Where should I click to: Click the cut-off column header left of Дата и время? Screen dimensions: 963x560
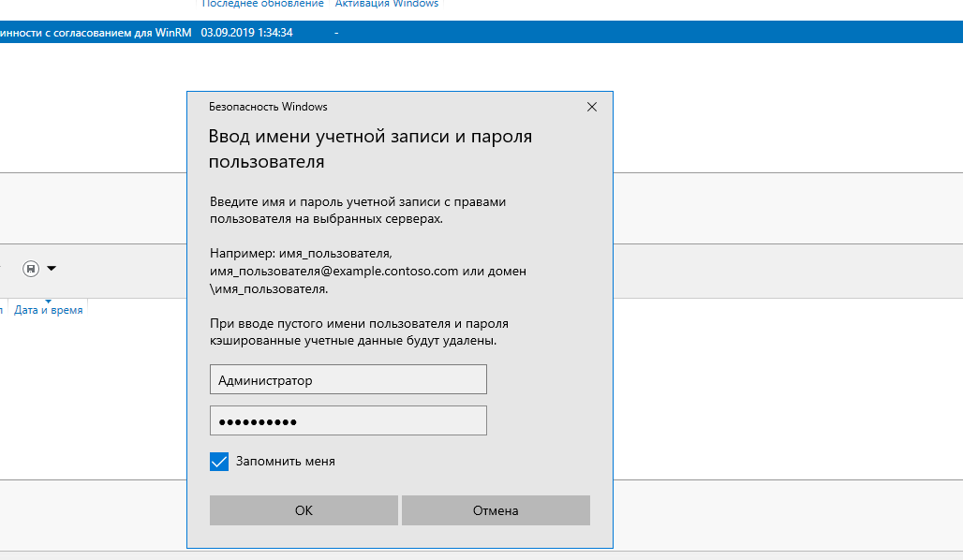(3, 310)
